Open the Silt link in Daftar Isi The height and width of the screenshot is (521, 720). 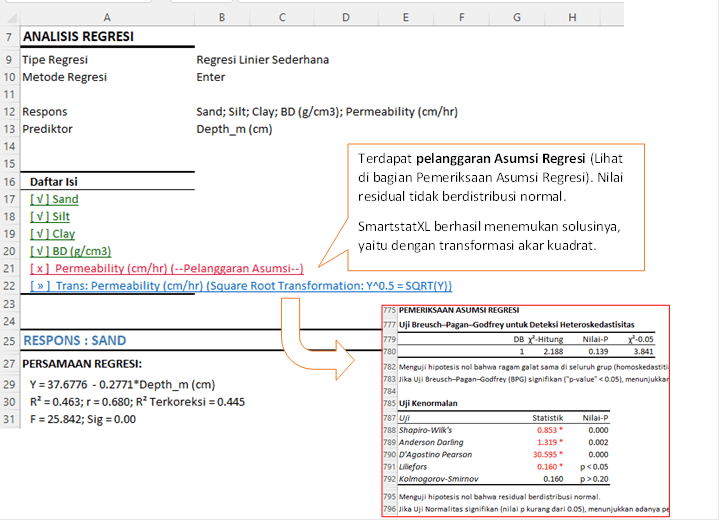(52, 216)
